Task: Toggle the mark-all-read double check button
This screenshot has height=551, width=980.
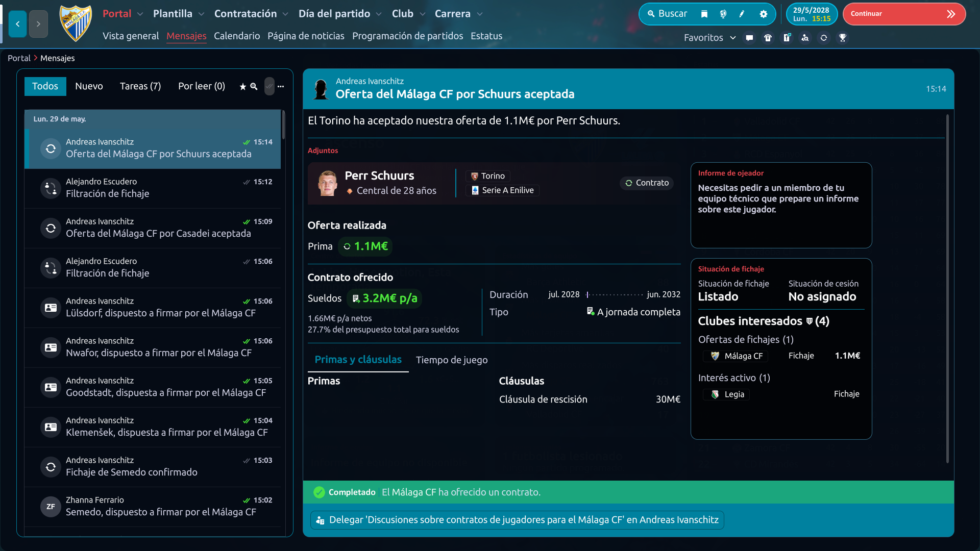Action: click(269, 87)
